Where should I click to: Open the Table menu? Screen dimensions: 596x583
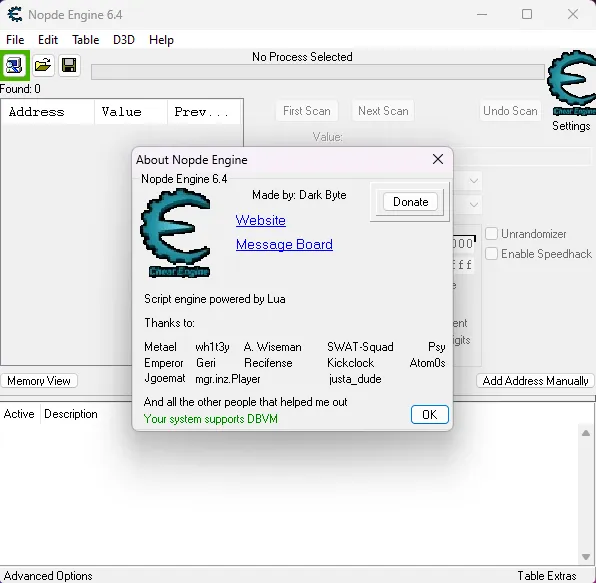pos(86,40)
